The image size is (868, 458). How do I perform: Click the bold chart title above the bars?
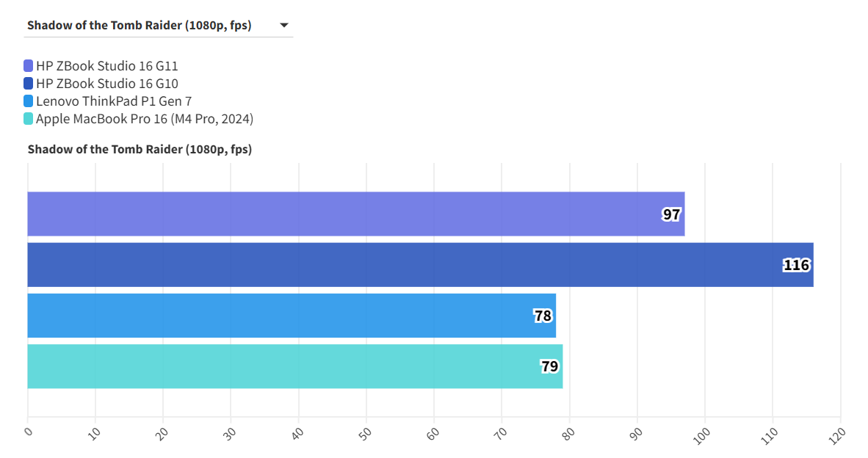point(140,149)
